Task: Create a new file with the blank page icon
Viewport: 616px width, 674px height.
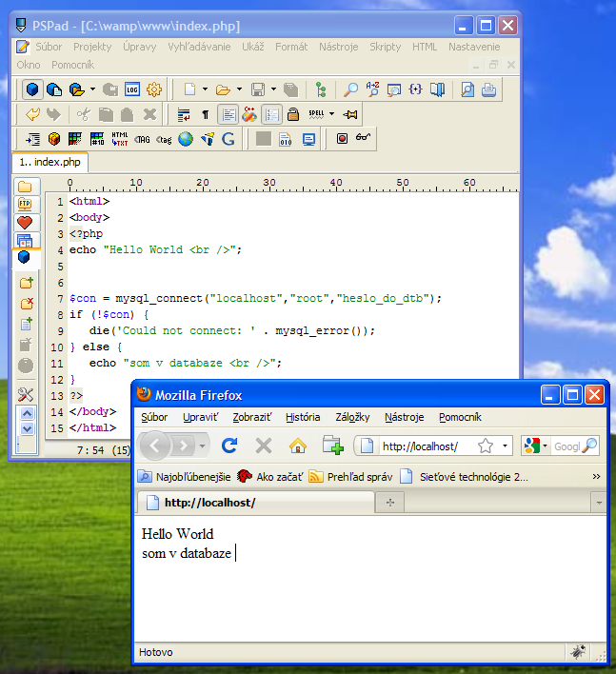Action: point(190,89)
